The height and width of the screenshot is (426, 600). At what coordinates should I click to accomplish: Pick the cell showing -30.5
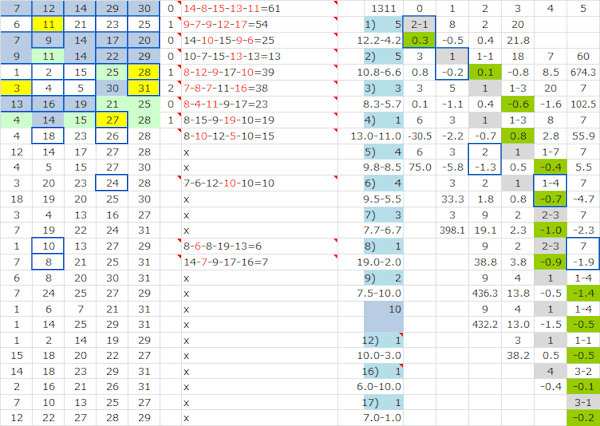[419, 136]
